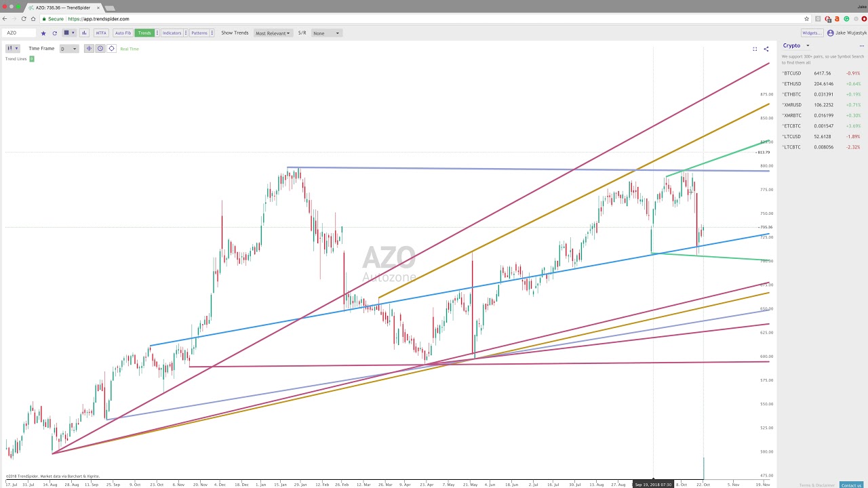This screenshot has width=868, height=488.
Task: Select the AZO TrendSpider browser tab
Action: [63, 7]
